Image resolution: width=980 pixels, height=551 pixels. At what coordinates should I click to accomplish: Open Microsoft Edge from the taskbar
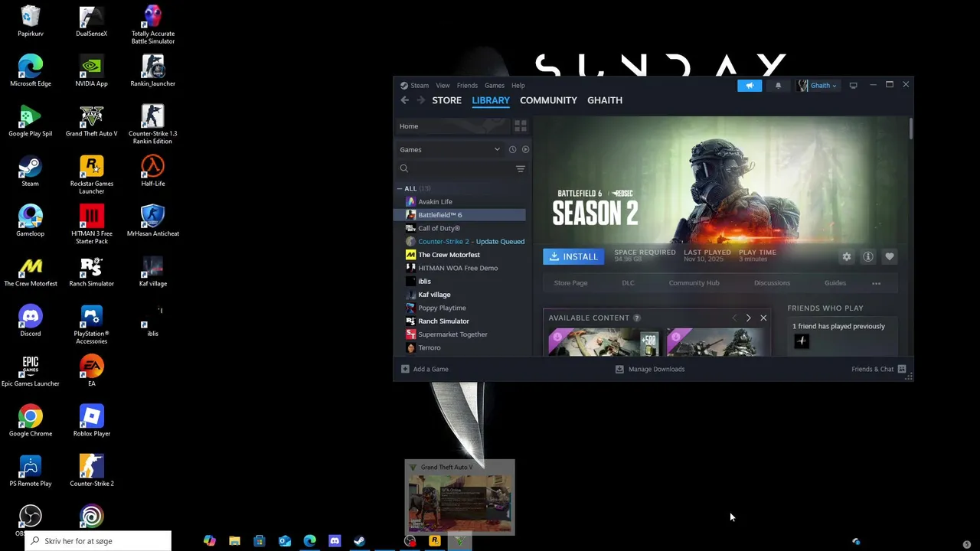309,541
